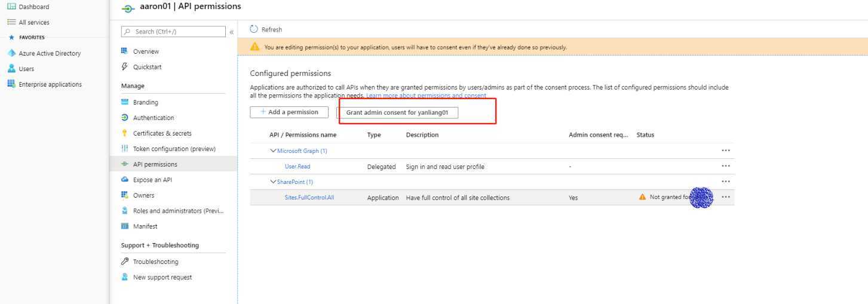
Task: Click the Refresh button label
Action: (x=272, y=30)
